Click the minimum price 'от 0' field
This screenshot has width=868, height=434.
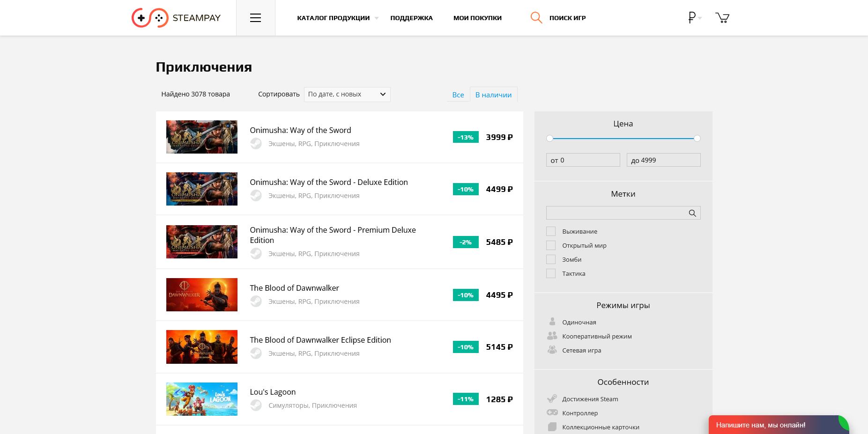[x=583, y=160]
